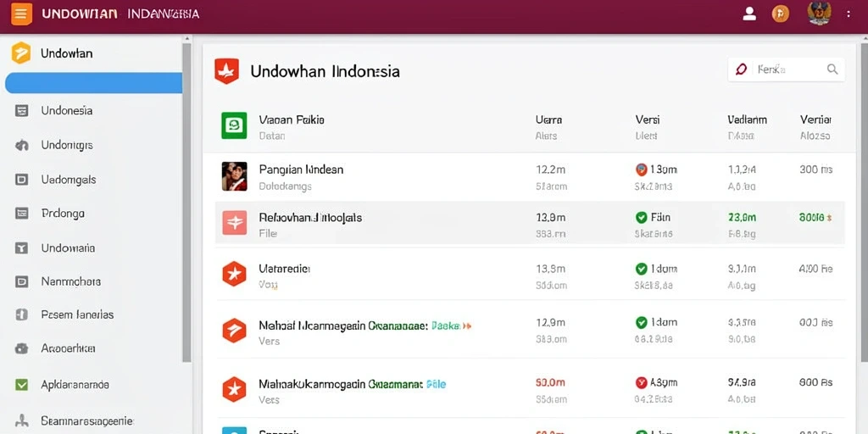This screenshot has height=434, width=868.
Task: Open Nanmohara in the sidebar
Action: click(71, 281)
